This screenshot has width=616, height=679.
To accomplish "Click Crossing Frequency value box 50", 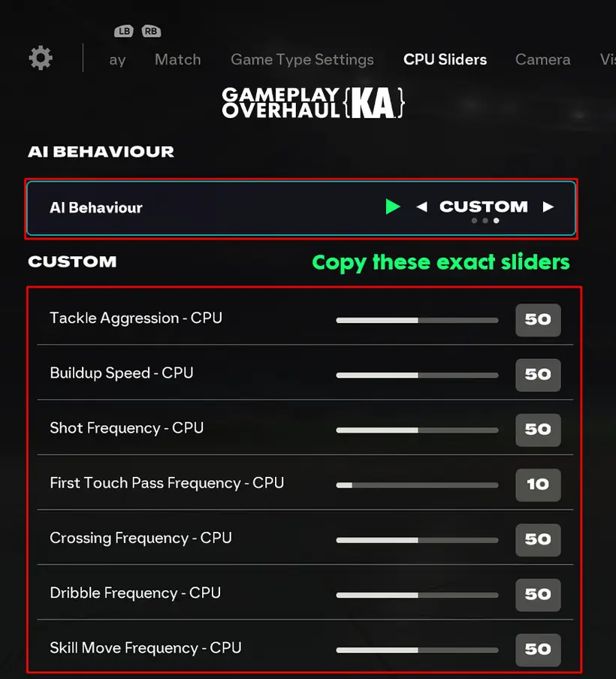I will 538,539.
